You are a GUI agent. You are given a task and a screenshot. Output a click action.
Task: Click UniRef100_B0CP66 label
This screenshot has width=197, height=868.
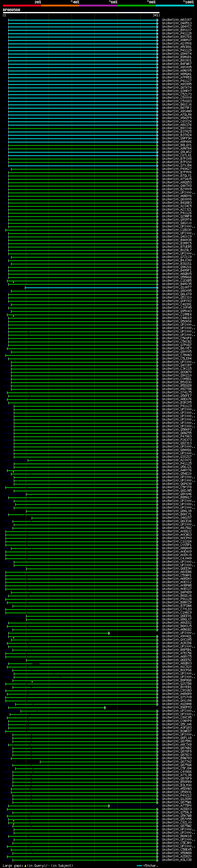(x=176, y=670)
